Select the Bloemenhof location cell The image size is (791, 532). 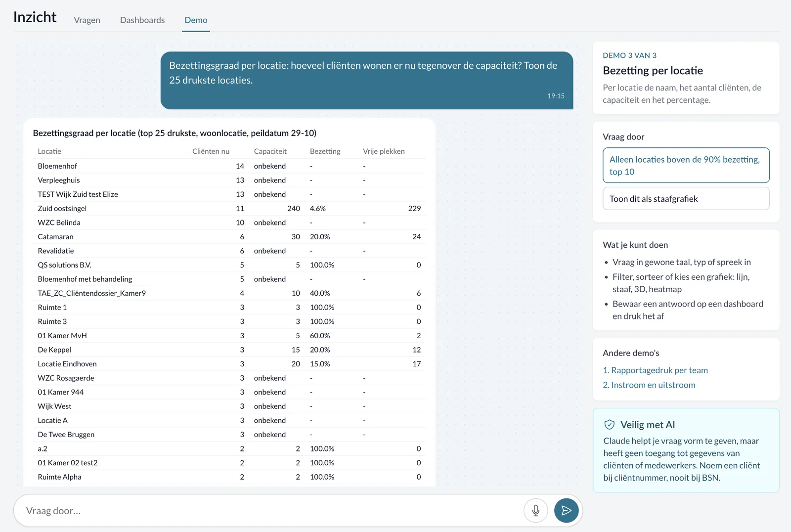57,166
